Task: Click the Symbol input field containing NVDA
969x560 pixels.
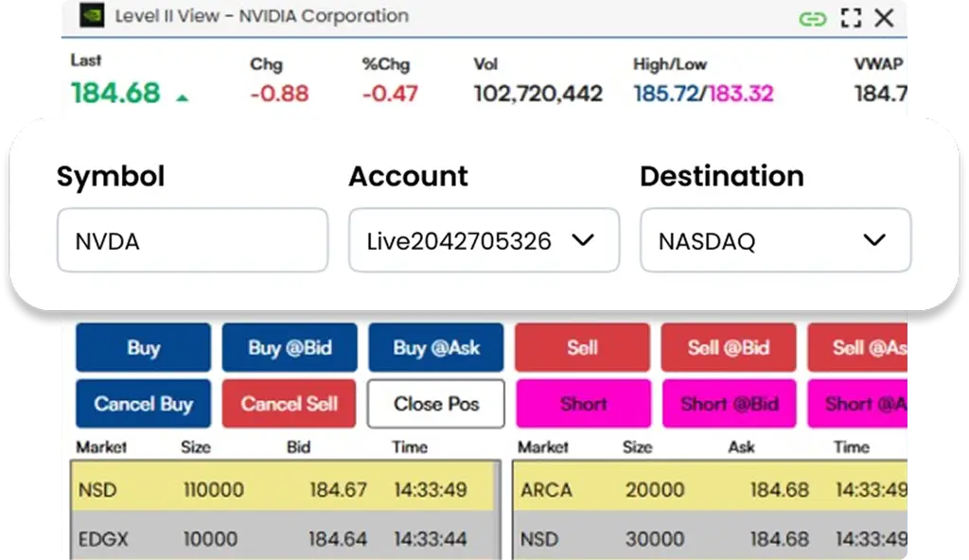Action: pos(192,240)
